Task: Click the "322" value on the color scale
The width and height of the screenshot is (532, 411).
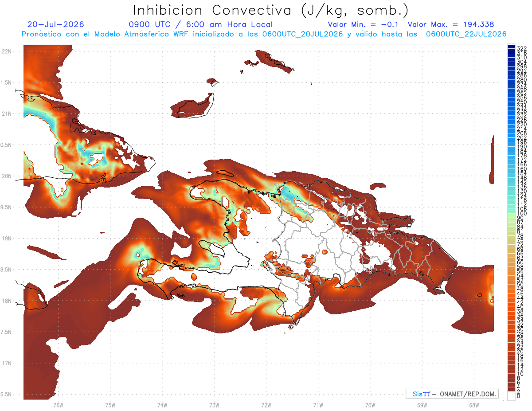Action: pos(522,48)
